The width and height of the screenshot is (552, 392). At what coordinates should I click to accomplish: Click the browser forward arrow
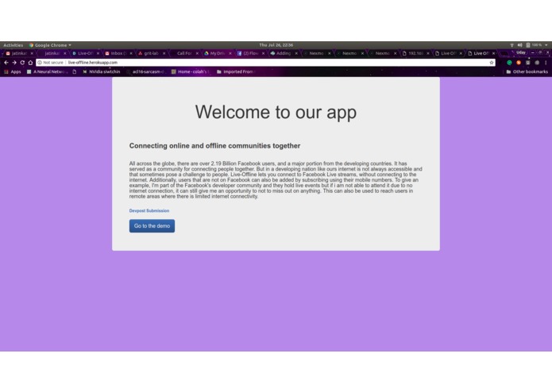click(14, 63)
